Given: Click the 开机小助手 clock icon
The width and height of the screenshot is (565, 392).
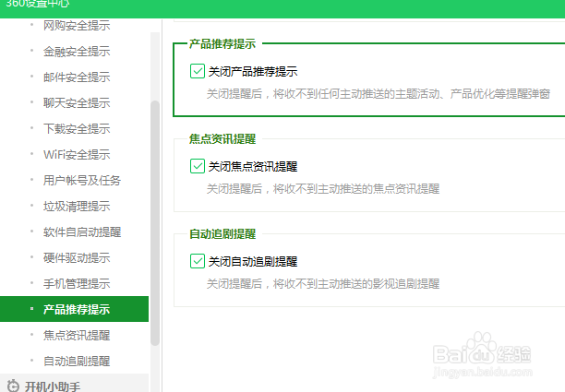Looking at the screenshot, I should [13, 386].
